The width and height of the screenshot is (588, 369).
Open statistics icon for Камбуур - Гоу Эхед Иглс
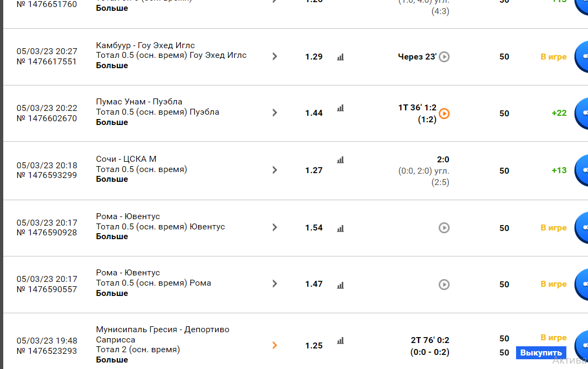(340, 57)
